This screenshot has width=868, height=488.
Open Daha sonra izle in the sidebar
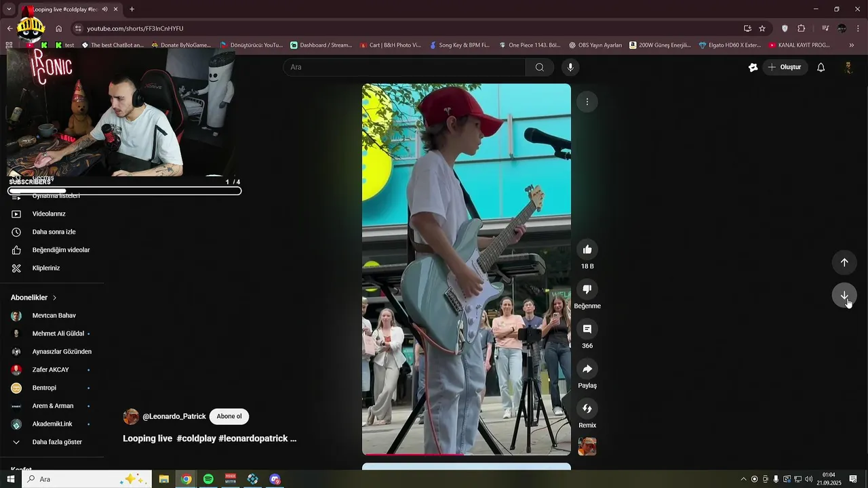pos(54,232)
